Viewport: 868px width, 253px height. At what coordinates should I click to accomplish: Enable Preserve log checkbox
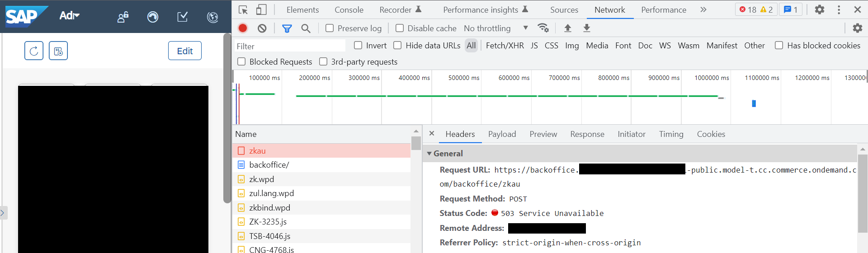pos(330,28)
